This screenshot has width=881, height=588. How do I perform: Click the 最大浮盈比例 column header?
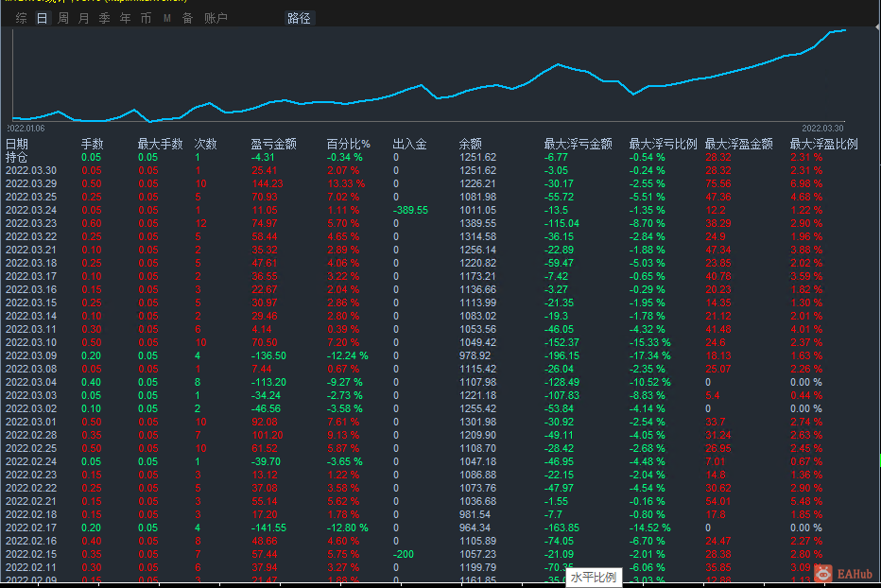point(823,144)
